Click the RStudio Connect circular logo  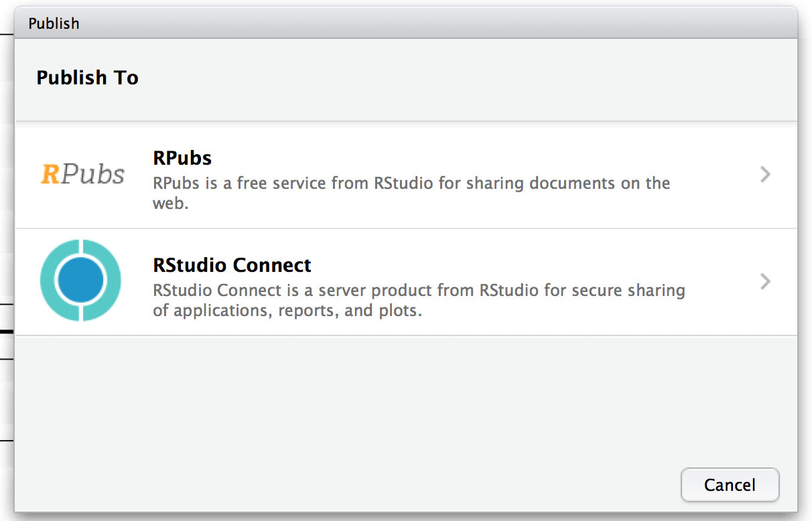[80, 281]
